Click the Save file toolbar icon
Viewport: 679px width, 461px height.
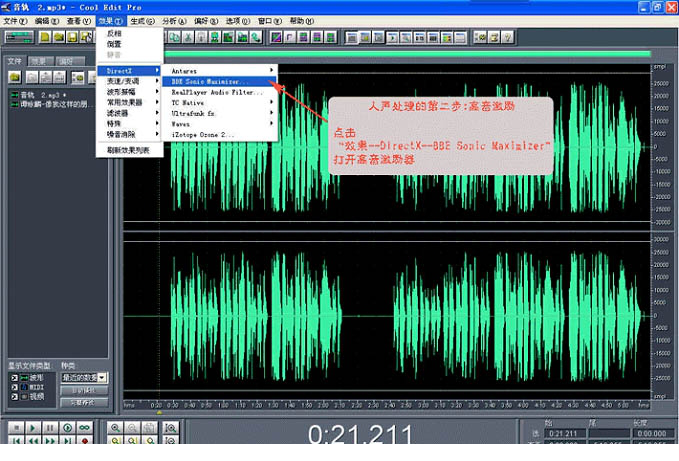[x=72, y=38]
